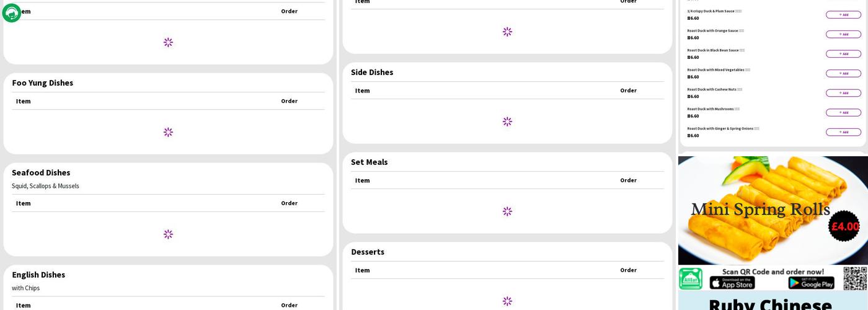Click the QR code image

(x=855, y=278)
